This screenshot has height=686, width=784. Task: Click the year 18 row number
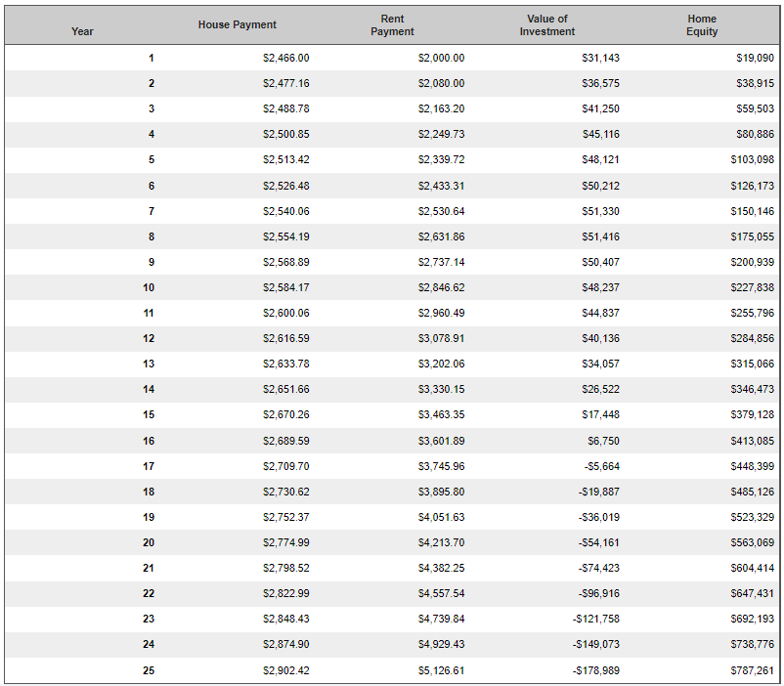coord(149,493)
